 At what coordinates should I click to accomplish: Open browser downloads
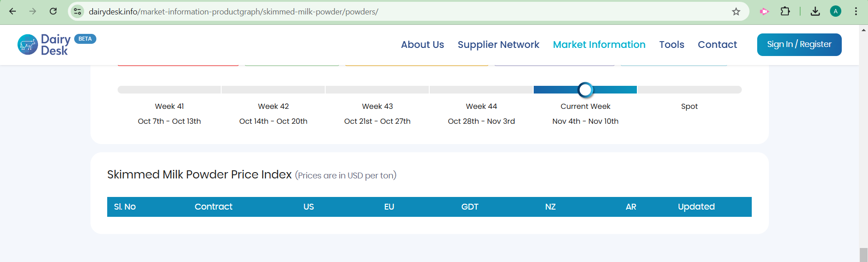(x=815, y=11)
